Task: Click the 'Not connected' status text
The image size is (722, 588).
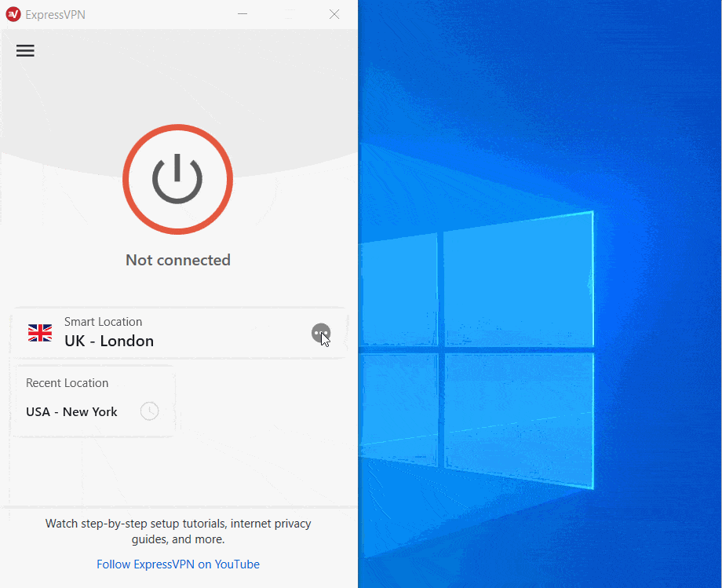Action: pyautogui.click(x=178, y=260)
